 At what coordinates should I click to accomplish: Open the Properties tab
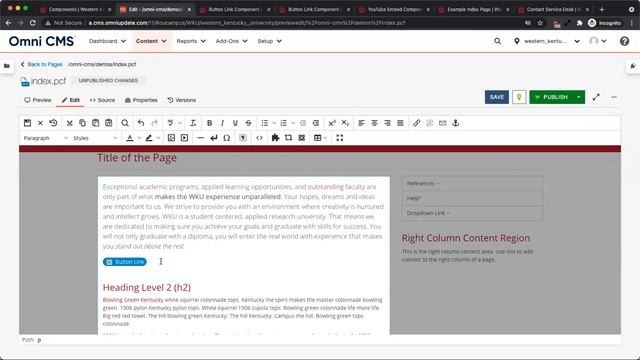pos(141,100)
